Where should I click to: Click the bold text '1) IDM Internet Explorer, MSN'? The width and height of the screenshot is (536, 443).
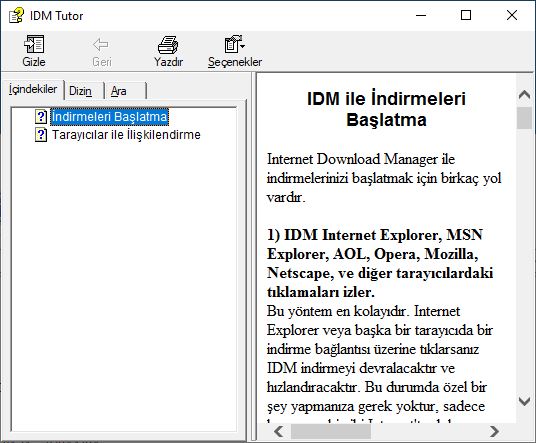click(375, 235)
